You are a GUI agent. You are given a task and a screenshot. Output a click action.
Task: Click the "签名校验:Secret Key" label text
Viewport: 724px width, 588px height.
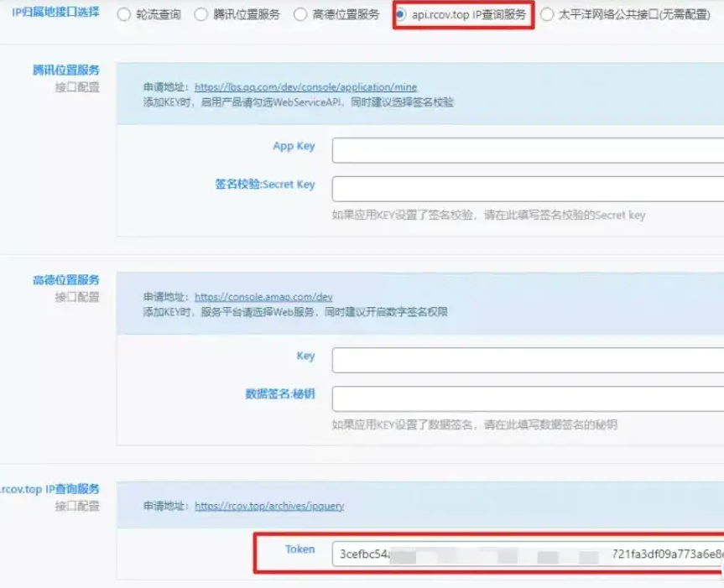click(x=264, y=185)
